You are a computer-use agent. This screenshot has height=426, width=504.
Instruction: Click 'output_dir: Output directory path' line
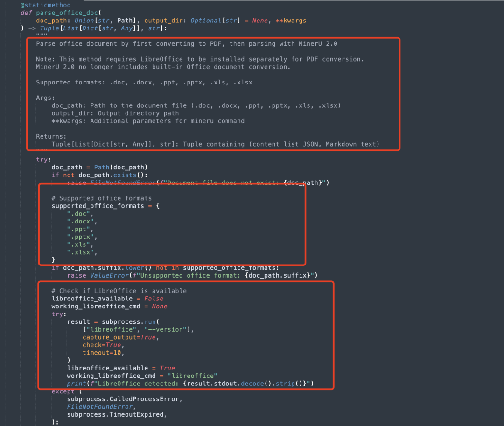click(x=115, y=113)
